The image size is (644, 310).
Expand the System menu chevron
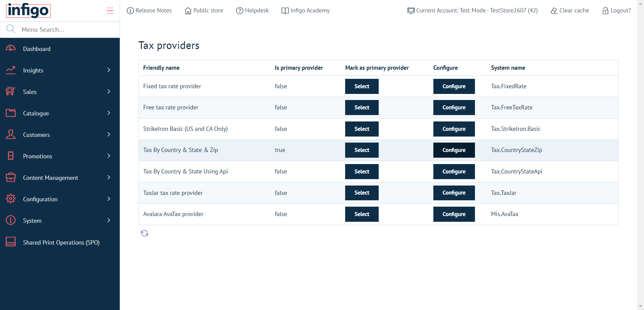coord(109,220)
